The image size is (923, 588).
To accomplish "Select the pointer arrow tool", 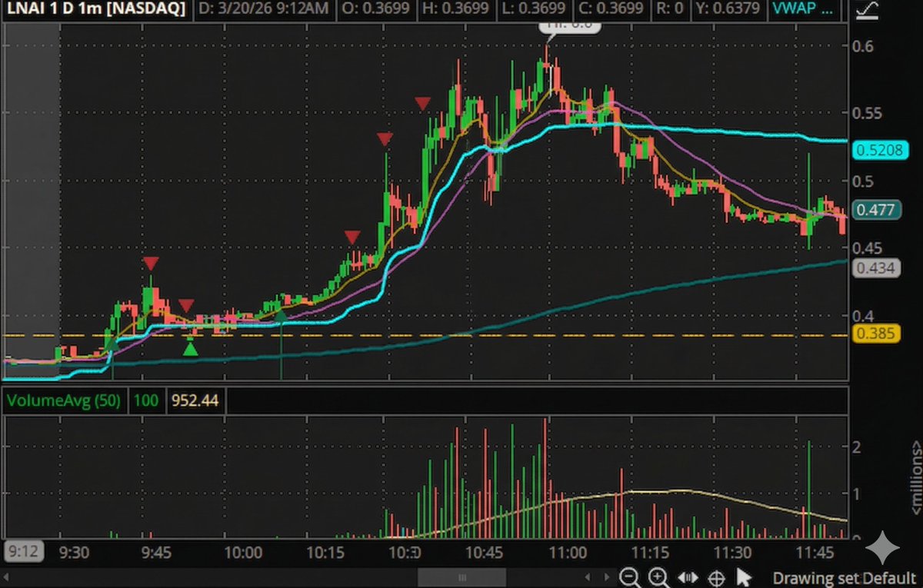I will [743, 577].
